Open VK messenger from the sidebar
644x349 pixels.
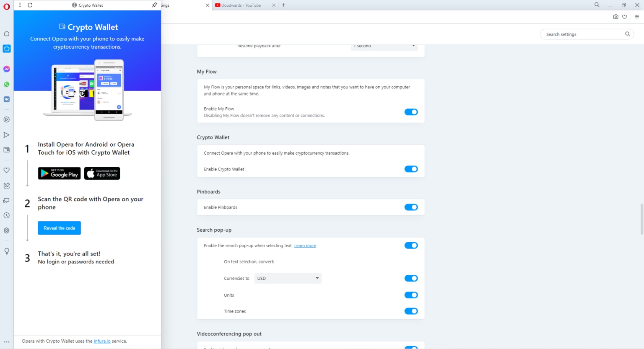[6, 99]
